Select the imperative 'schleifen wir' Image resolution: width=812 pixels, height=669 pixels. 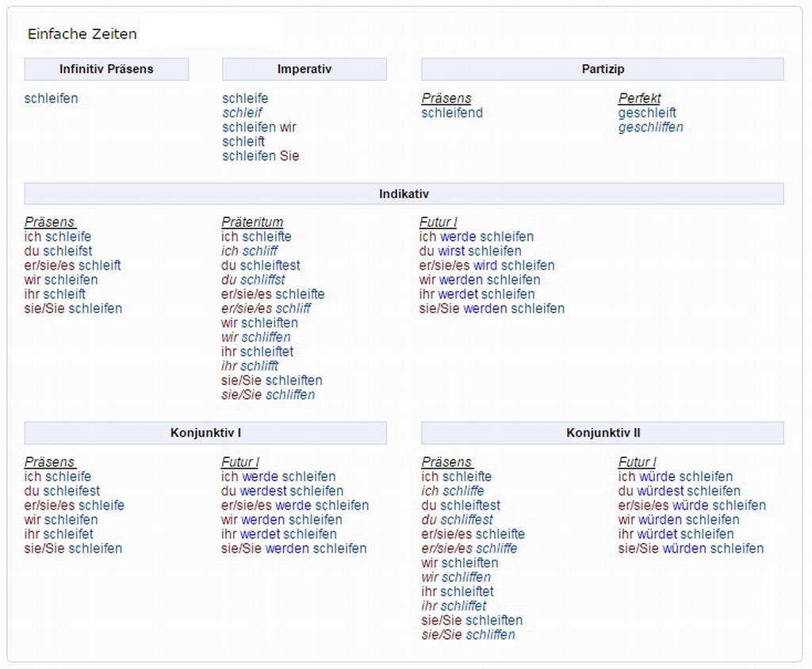259,127
